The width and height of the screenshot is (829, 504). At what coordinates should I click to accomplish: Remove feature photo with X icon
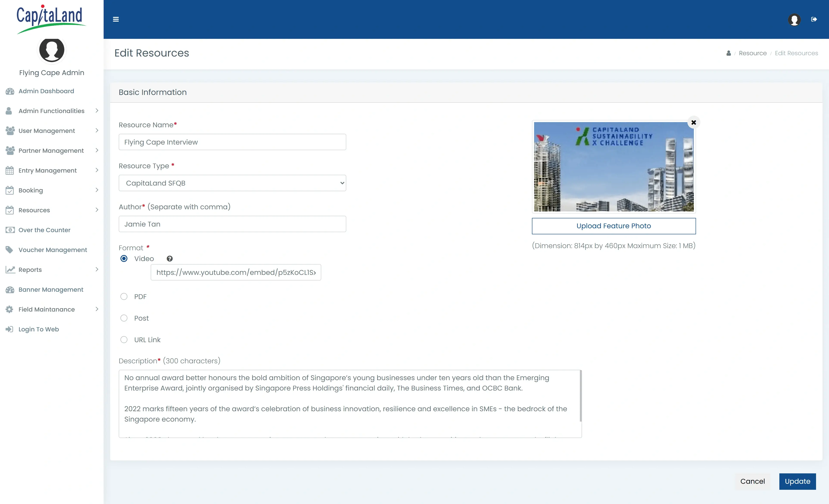point(693,122)
